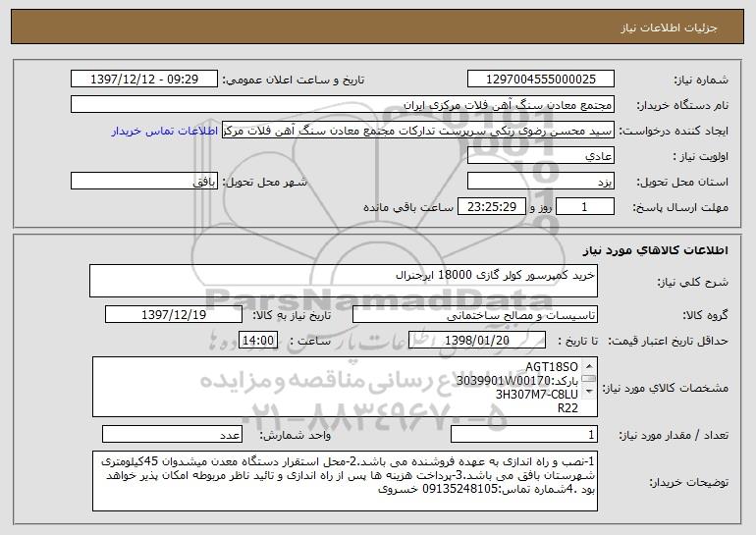Click the unit of measure field عدد
The image size is (756, 535).
tap(172, 434)
